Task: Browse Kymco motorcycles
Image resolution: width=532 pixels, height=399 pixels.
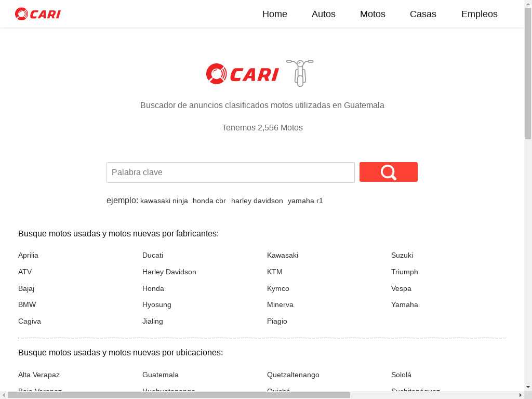Action: click(x=278, y=288)
